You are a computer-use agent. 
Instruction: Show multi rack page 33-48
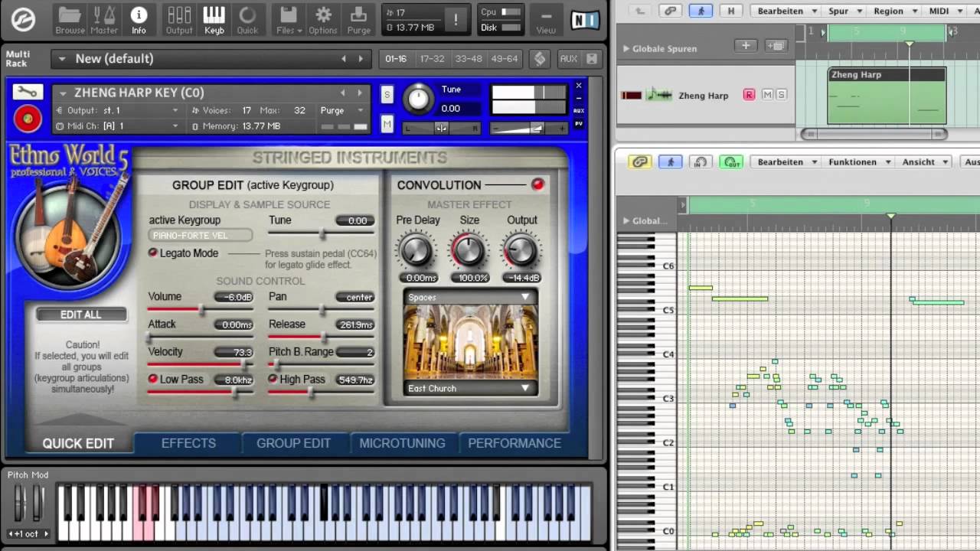click(469, 59)
